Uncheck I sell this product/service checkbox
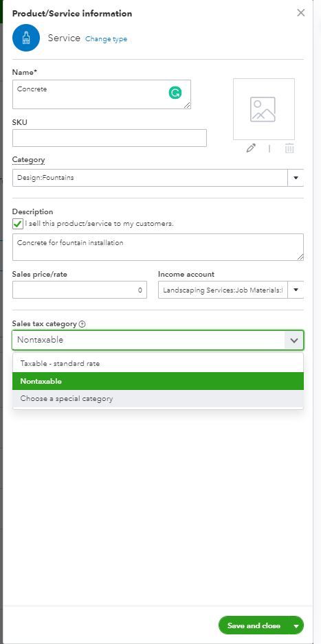The image size is (321, 644). tap(18, 225)
